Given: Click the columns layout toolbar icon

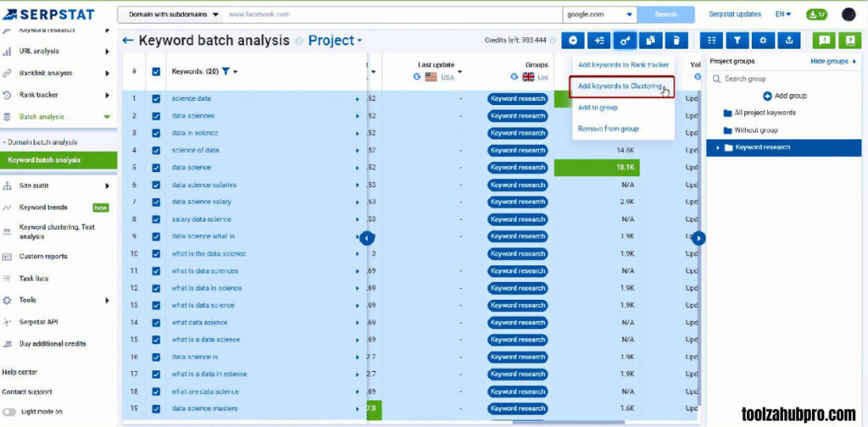Looking at the screenshot, I should [x=712, y=41].
